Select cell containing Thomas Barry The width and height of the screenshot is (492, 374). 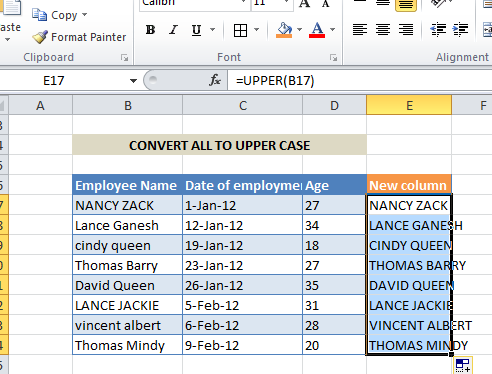click(x=128, y=265)
